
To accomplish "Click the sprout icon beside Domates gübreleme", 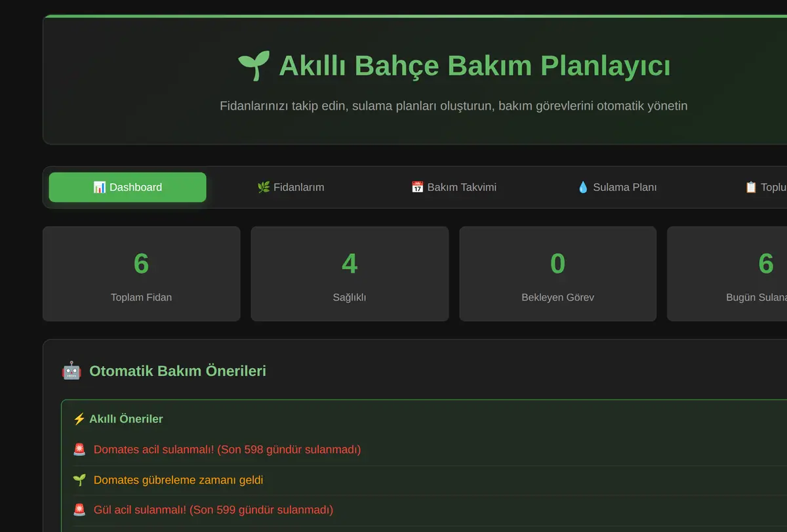I will pos(79,480).
